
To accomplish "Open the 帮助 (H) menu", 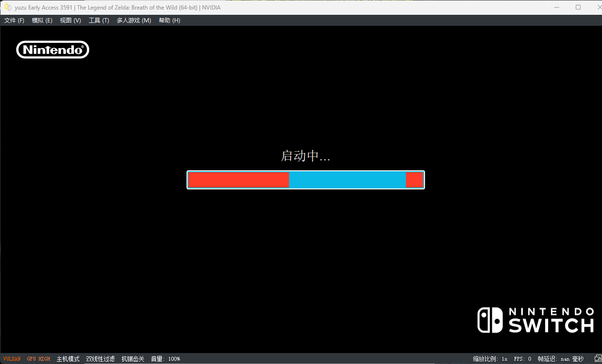I will click(x=169, y=21).
